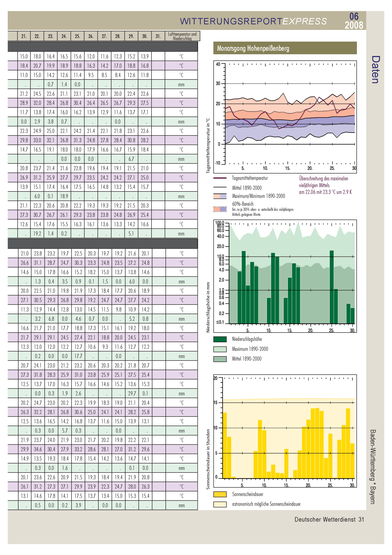
Task: Click the green precipitation bar chart
Action: click(285, 276)
